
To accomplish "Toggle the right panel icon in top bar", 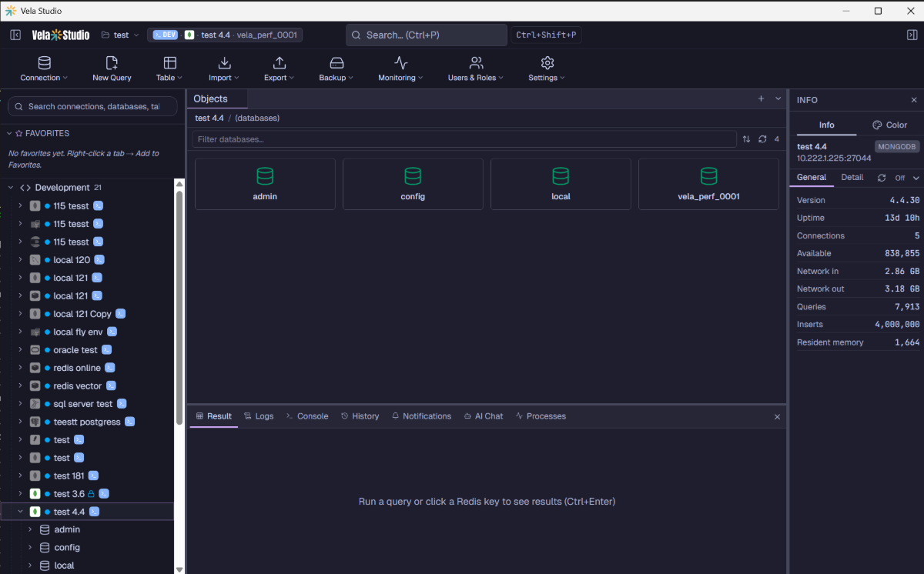I will (x=912, y=35).
